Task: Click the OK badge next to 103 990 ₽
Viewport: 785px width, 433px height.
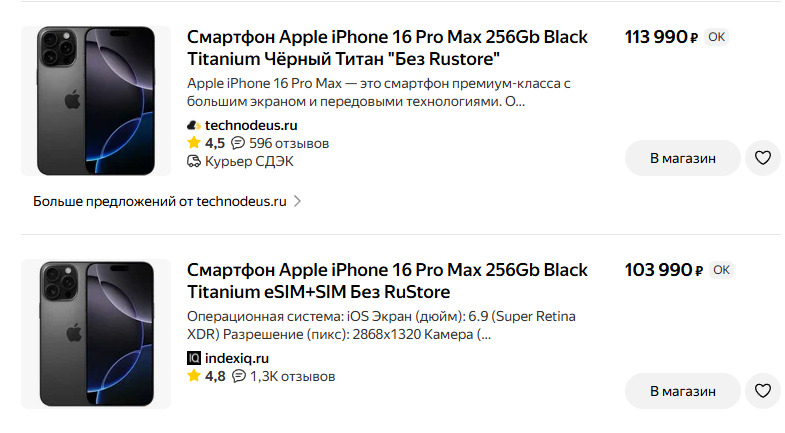Action: point(721,270)
